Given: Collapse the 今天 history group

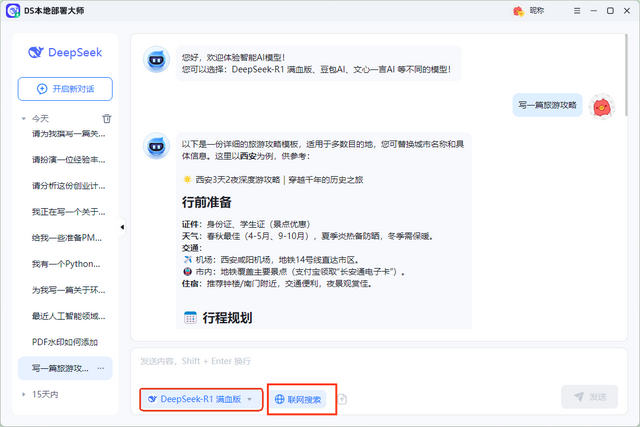Looking at the screenshot, I should tap(23, 119).
